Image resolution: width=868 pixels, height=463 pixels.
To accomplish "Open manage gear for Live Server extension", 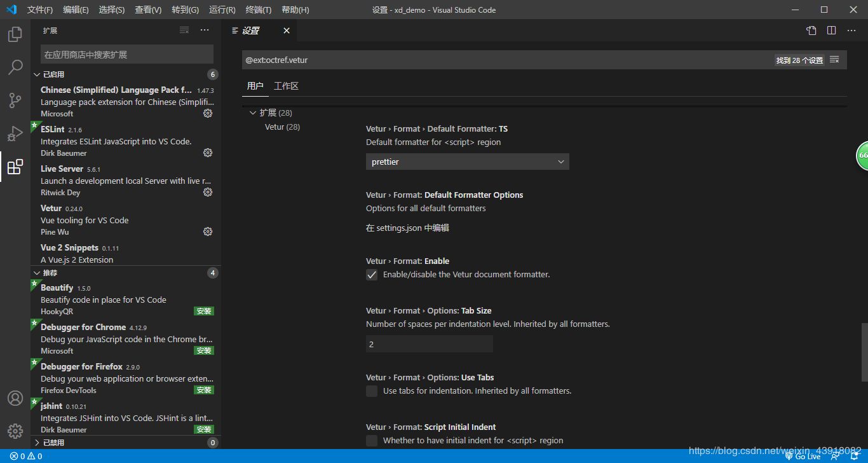I will click(208, 192).
